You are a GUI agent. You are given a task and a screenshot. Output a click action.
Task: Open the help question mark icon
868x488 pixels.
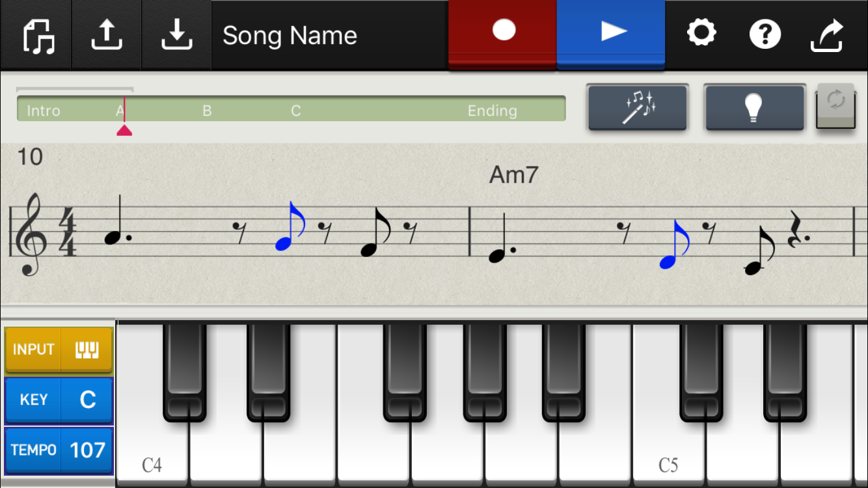(x=765, y=34)
